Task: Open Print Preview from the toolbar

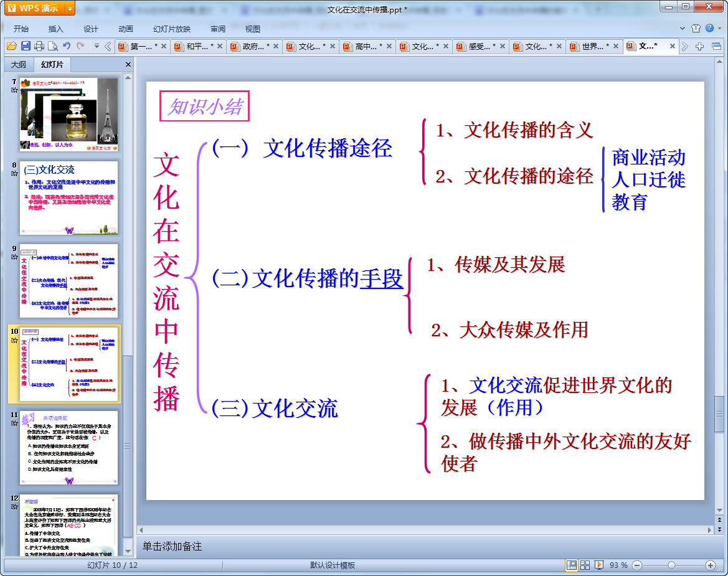Action: click(x=53, y=46)
